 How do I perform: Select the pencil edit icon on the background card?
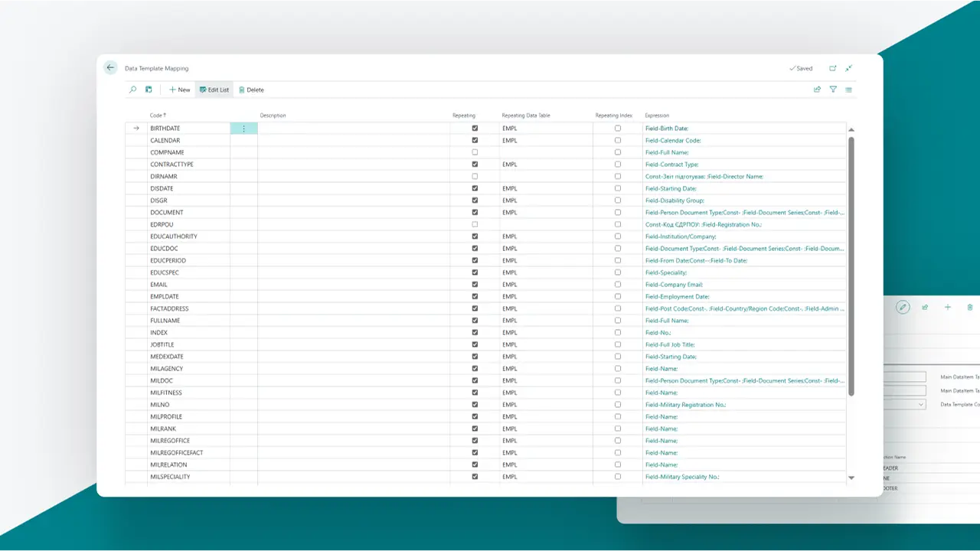(903, 307)
